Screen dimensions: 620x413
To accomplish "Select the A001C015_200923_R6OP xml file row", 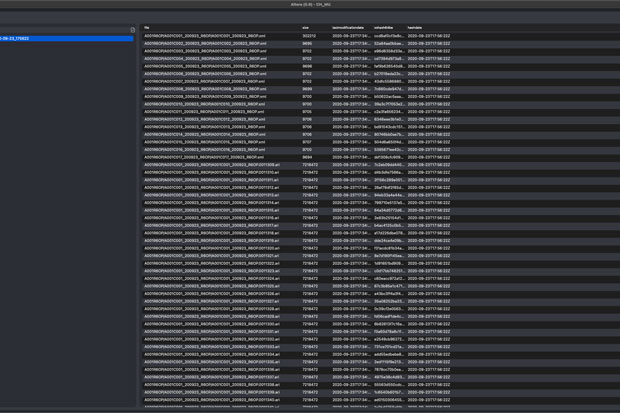I will point(381,142).
